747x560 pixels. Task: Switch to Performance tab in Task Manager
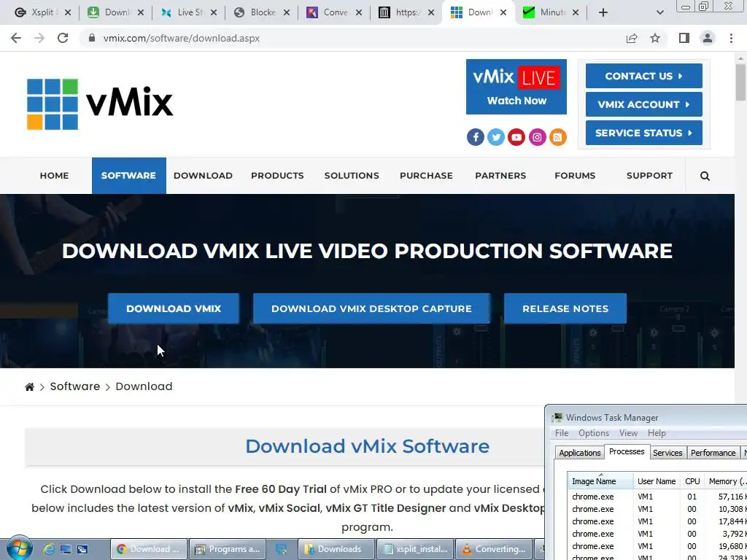713,453
